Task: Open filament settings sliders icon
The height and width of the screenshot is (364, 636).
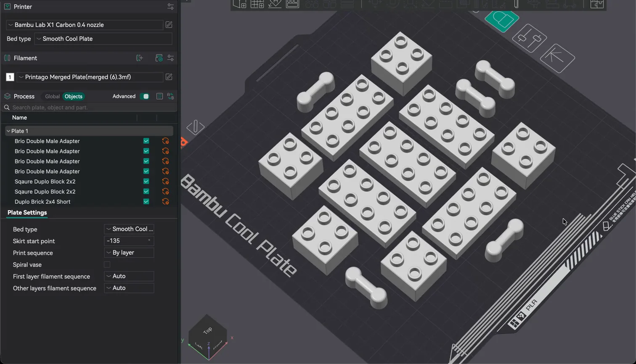Action: 170,58
